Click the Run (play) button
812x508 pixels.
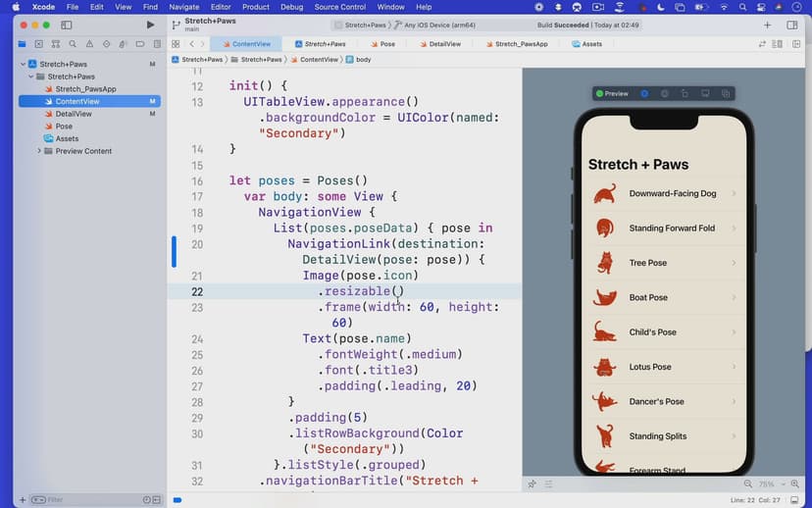point(150,25)
